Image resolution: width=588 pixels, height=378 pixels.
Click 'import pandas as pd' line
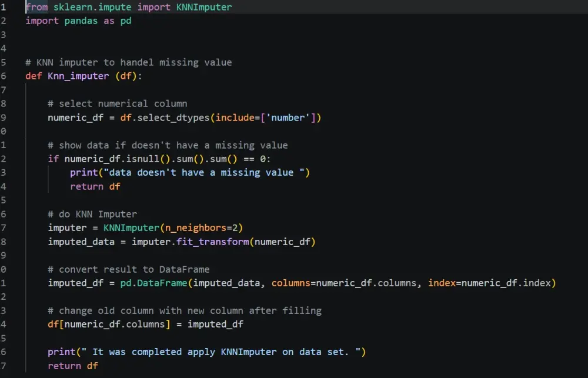[x=78, y=21]
